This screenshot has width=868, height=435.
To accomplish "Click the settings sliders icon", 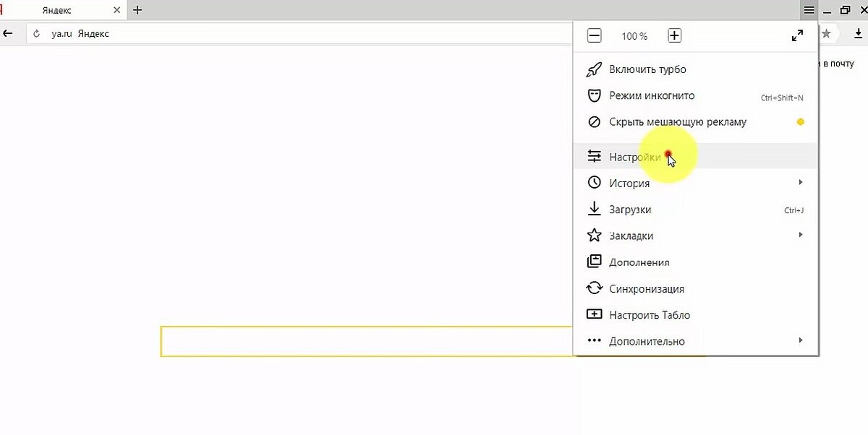I will click(x=594, y=156).
